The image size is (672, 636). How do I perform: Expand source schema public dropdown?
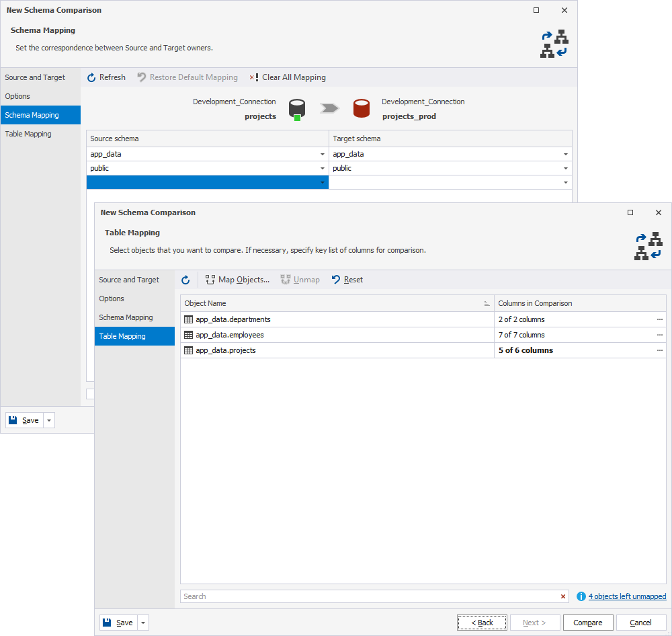pyautogui.click(x=323, y=169)
